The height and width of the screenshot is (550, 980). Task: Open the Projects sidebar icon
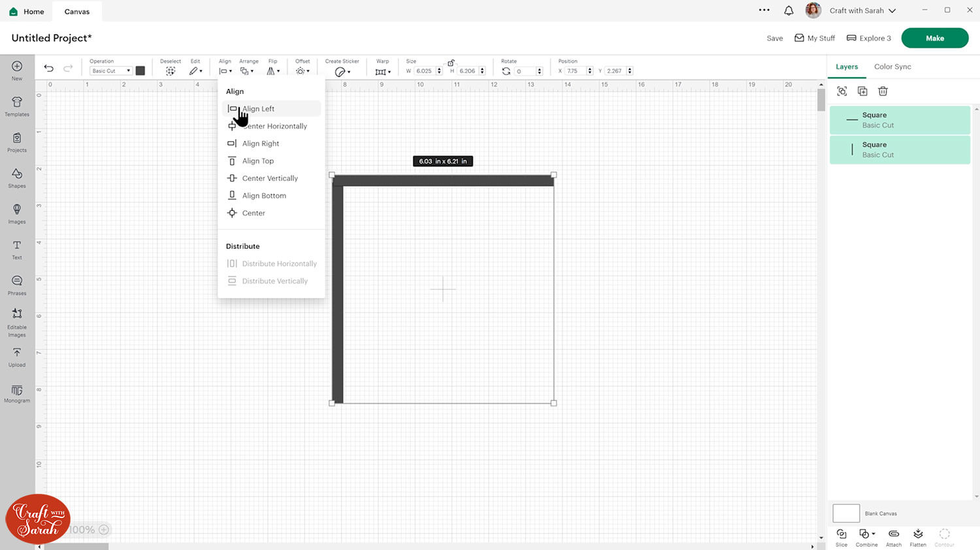coord(17,142)
